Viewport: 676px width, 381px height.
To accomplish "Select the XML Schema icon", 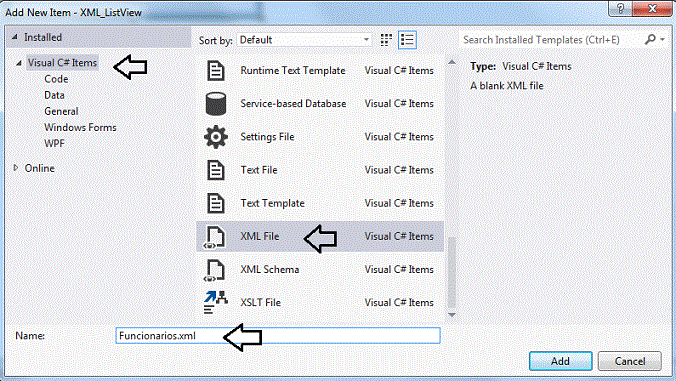I will pos(214,270).
